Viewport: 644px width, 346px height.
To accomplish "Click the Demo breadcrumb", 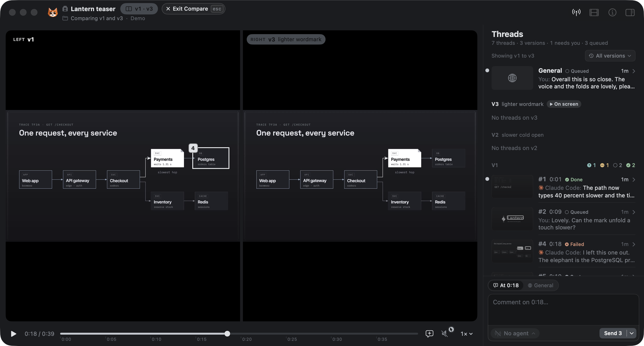I will point(138,18).
